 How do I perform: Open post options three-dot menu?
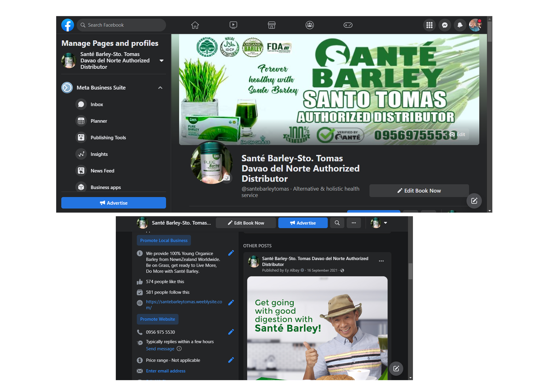coord(381,261)
